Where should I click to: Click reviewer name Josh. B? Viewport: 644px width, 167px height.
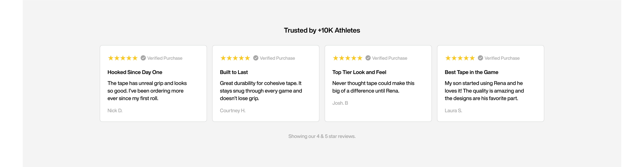click(340, 103)
